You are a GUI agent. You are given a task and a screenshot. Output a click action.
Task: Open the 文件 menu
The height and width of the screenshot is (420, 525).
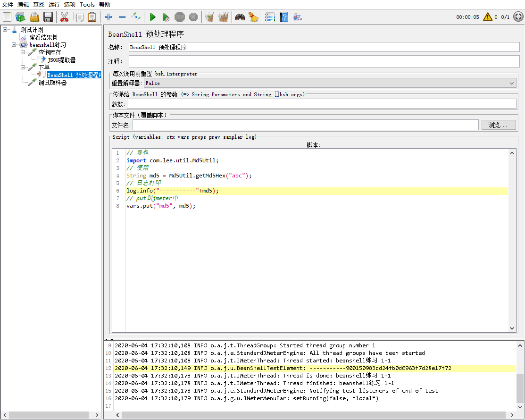(8, 4)
